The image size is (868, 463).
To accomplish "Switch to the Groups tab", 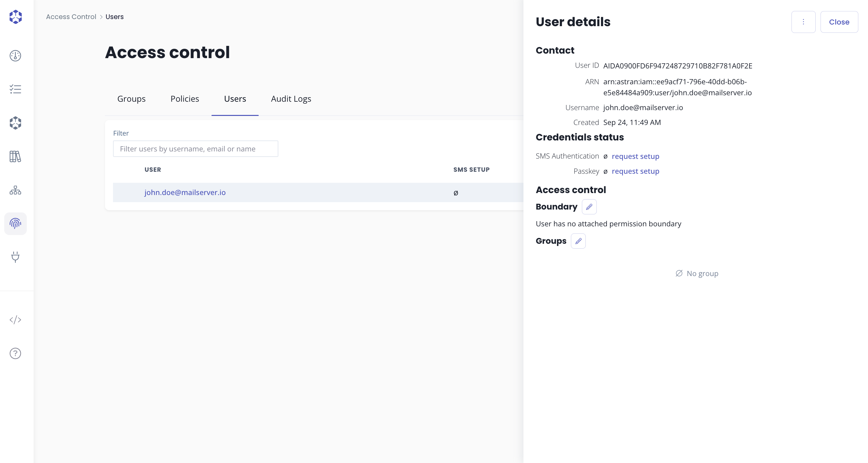I will [x=131, y=99].
